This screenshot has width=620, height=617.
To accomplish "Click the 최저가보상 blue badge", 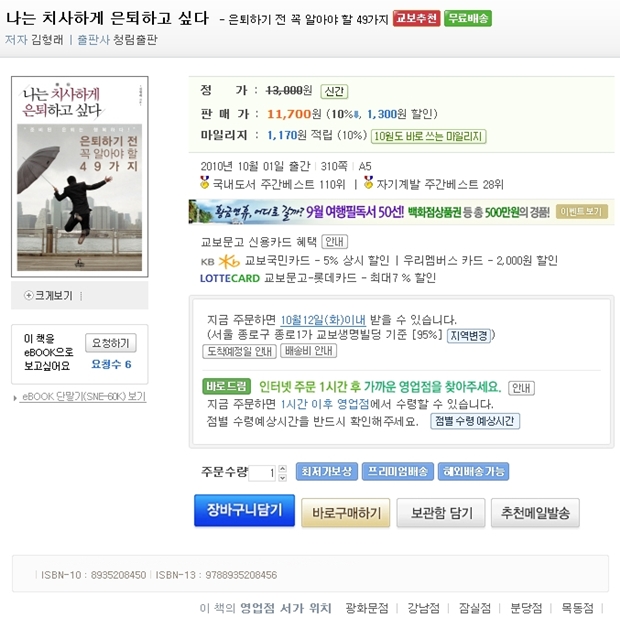I will [x=327, y=471].
